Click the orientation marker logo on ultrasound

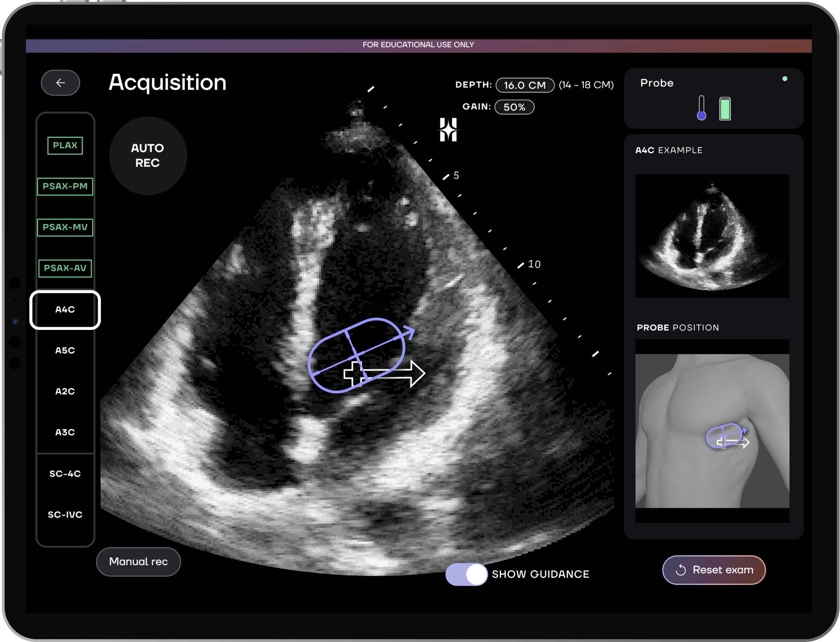448,130
